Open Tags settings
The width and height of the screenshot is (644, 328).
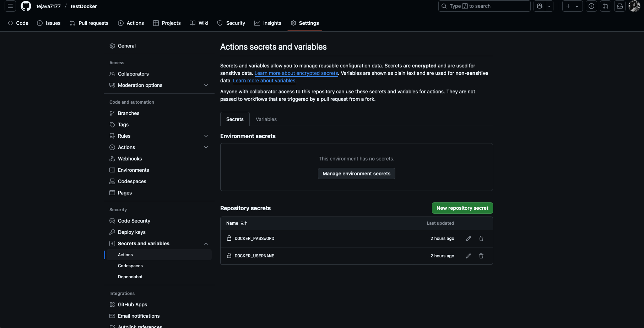(159, 125)
